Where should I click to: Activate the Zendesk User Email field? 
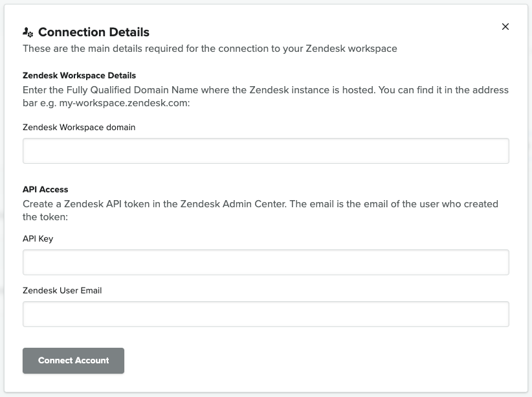(x=265, y=314)
